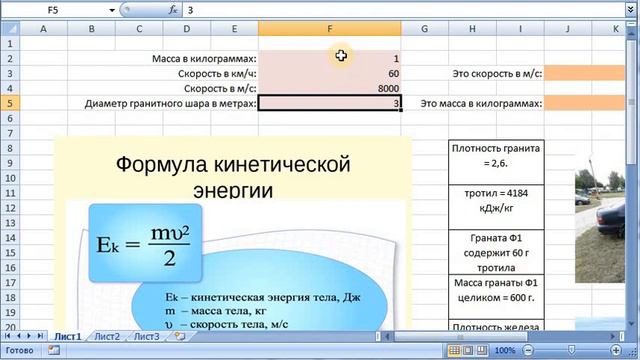
Task: Click into the formula bar showing 3
Action: coord(403,10)
